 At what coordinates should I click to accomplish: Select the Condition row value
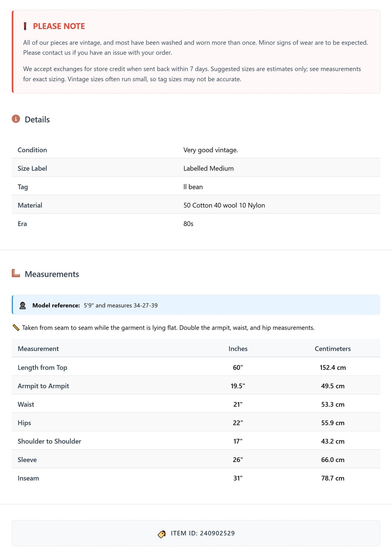[x=211, y=150]
